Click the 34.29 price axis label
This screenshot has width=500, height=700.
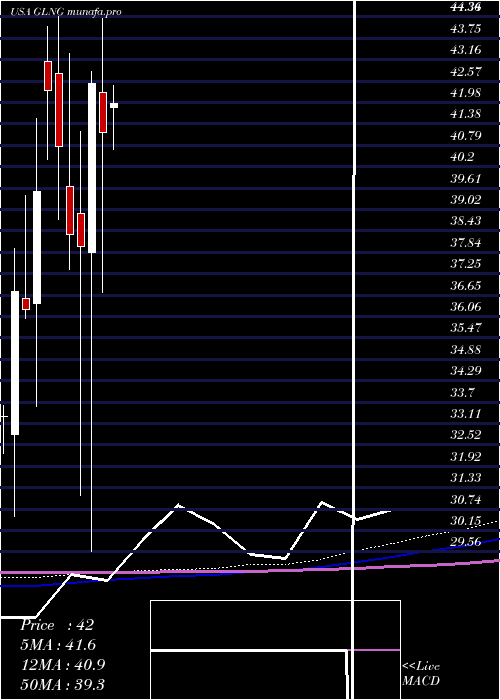pos(466,371)
